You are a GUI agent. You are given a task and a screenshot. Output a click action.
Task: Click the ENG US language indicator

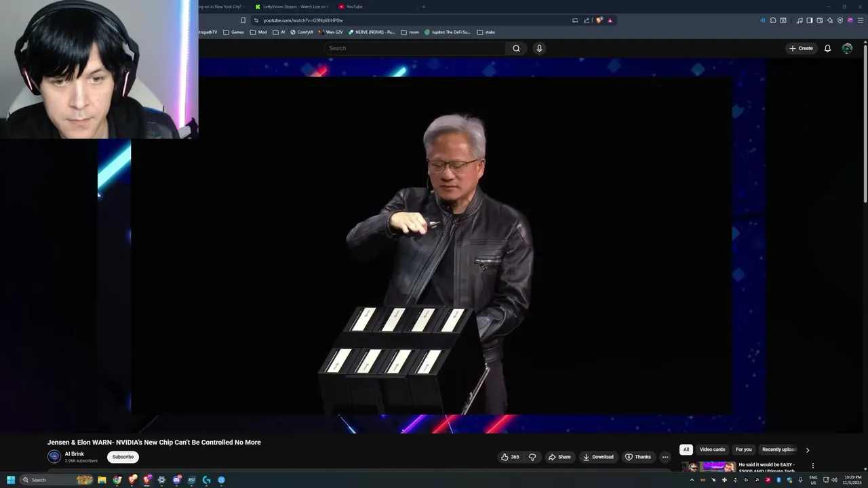point(813,480)
